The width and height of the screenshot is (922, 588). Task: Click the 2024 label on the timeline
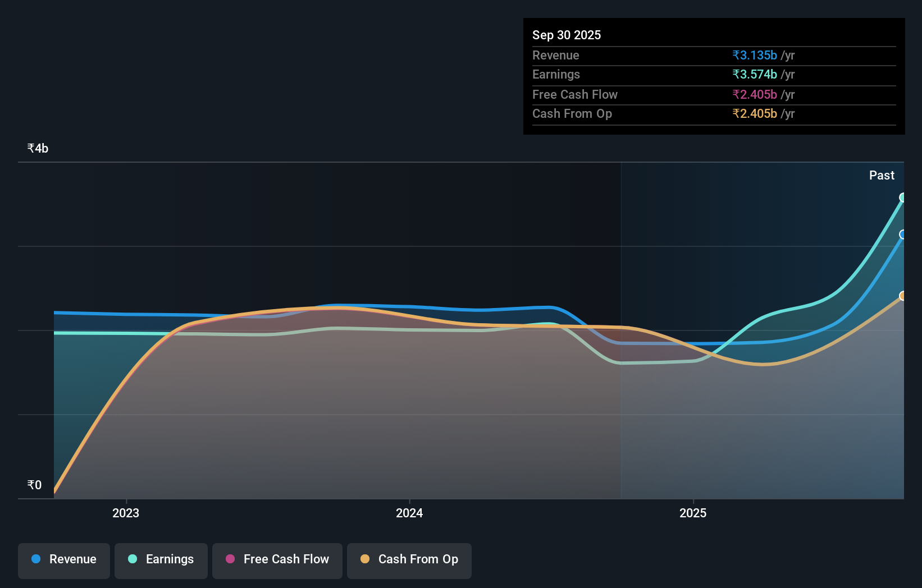tap(409, 513)
